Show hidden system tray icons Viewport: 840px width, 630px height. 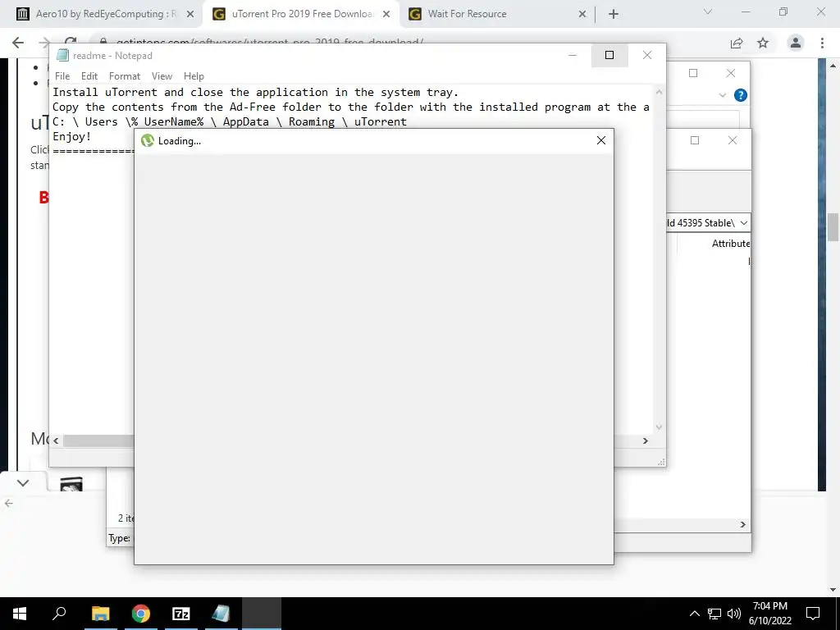tap(694, 614)
